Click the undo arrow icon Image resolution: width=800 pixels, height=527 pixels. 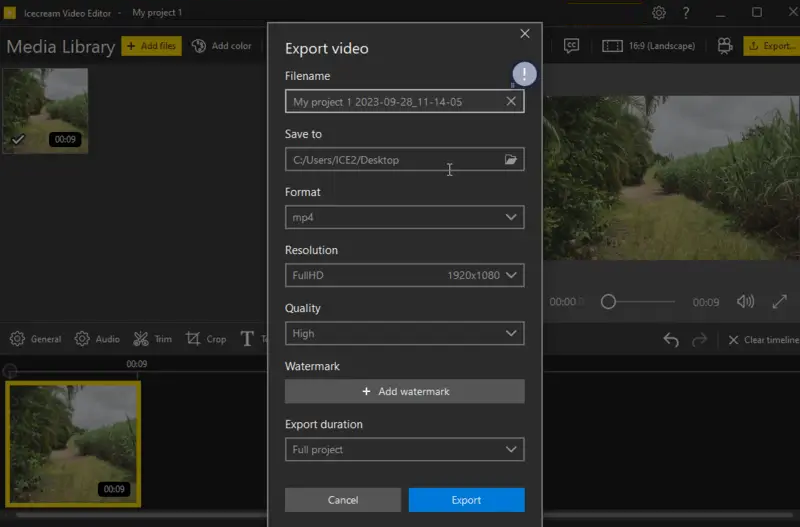tap(671, 340)
